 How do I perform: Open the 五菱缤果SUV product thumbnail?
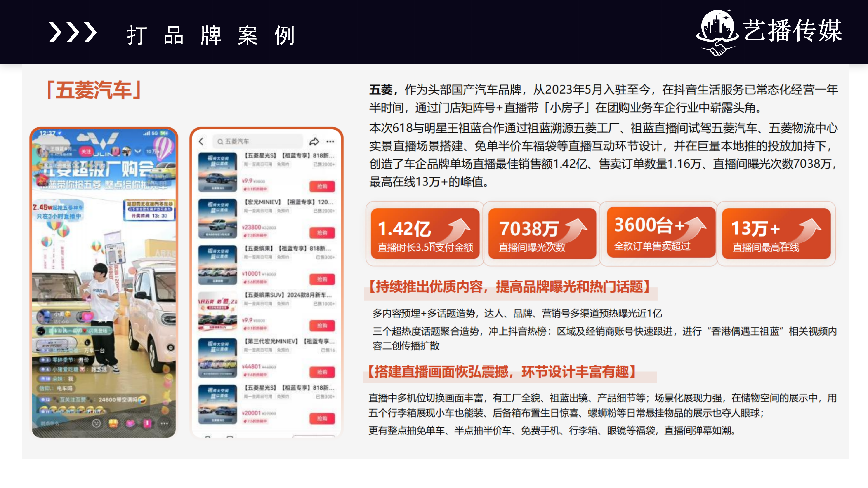tap(217, 312)
